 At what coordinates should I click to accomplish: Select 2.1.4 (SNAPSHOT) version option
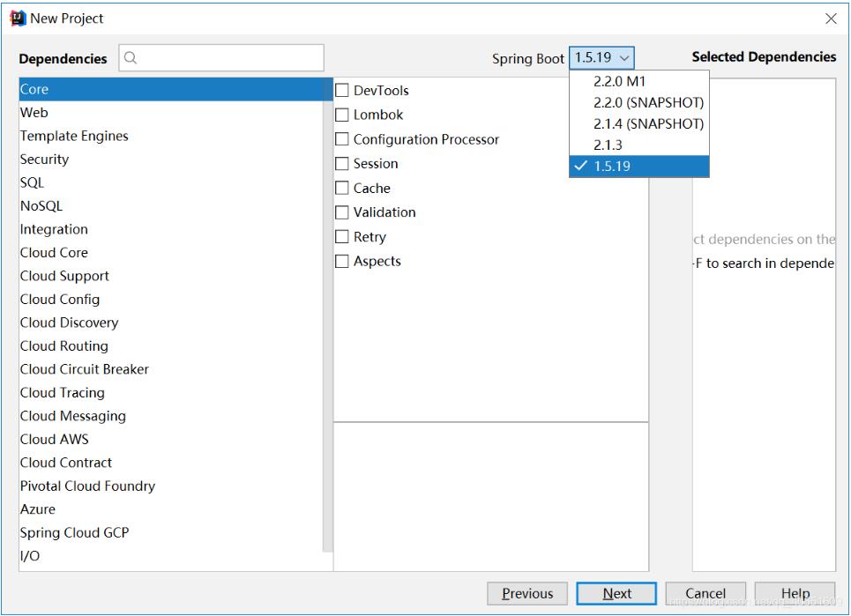coord(648,123)
